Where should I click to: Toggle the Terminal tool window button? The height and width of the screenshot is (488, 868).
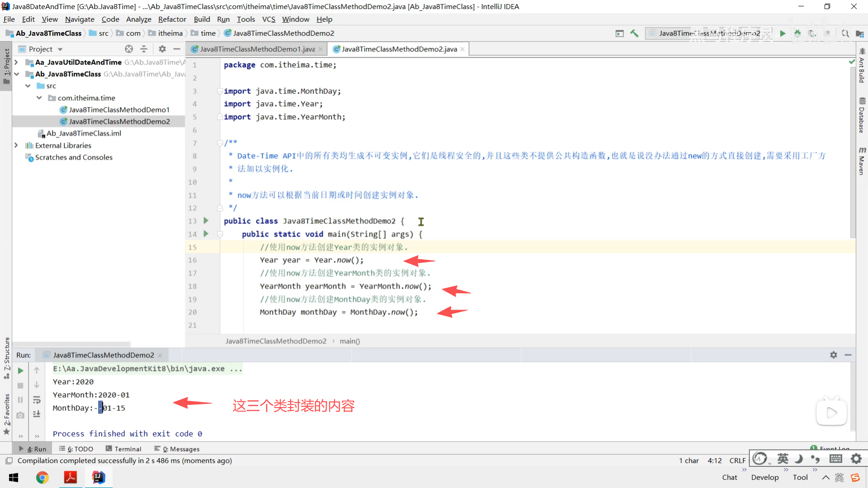pos(123,449)
